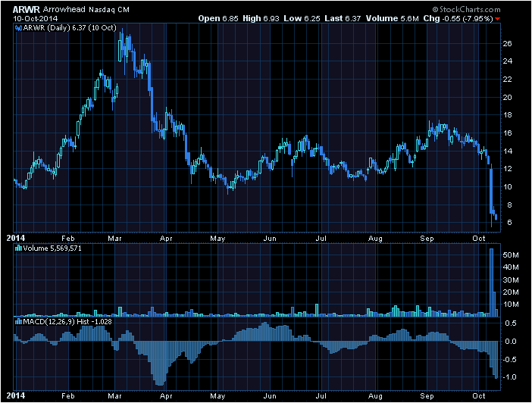Click price axis label 26
Image resolution: width=532 pixels, height=403 pixels.
pyautogui.click(x=507, y=43)
